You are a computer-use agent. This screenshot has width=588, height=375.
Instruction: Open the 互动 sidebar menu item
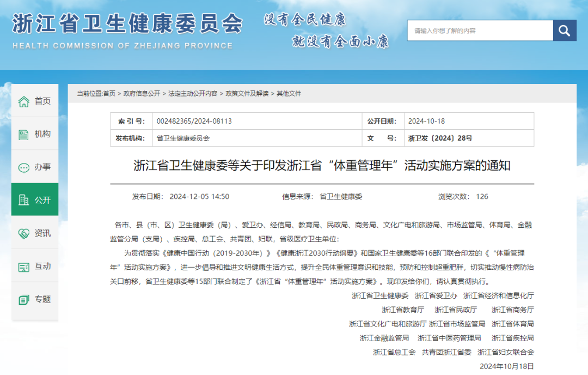pos(35,266)
